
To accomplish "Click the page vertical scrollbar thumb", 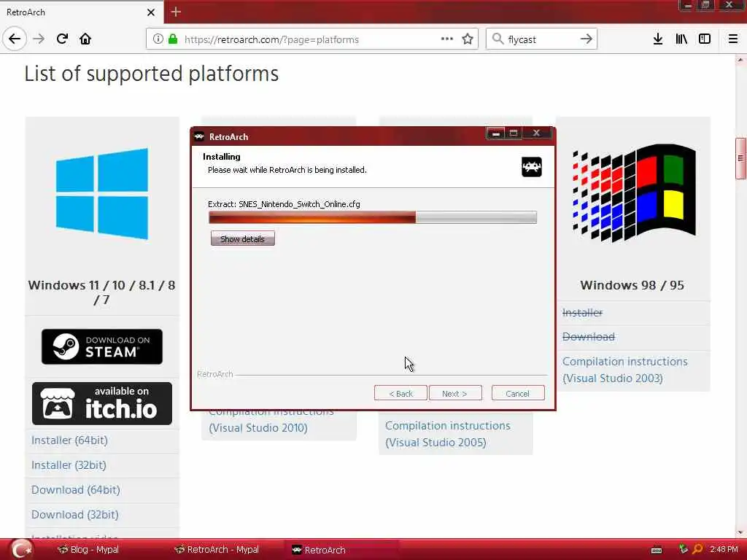I will pos(740,158).
